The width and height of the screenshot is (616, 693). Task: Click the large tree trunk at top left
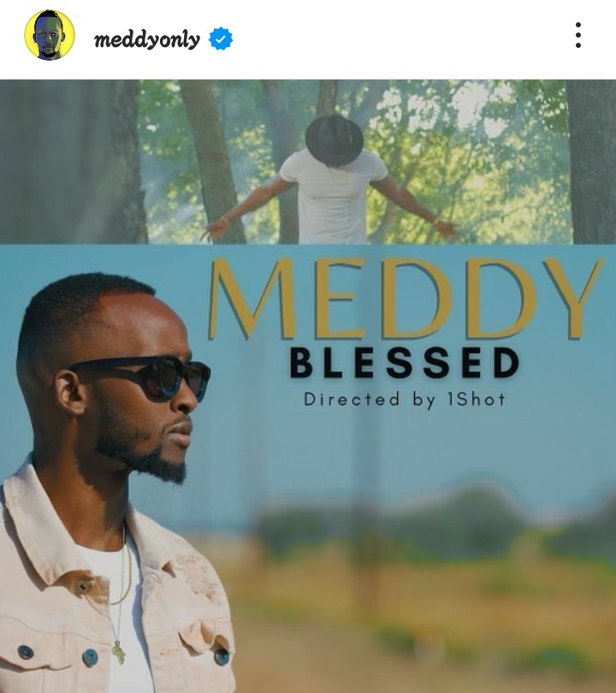(x=73, y=162)
